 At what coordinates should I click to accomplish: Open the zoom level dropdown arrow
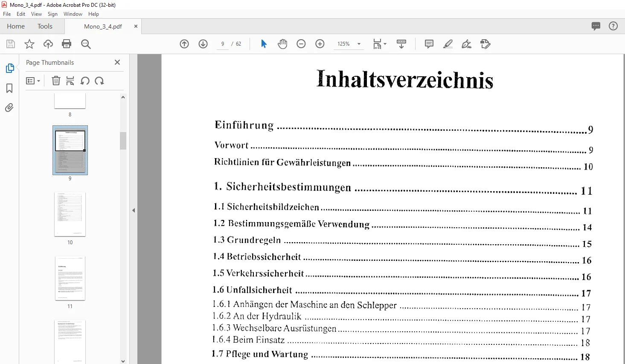pos(359,44)
